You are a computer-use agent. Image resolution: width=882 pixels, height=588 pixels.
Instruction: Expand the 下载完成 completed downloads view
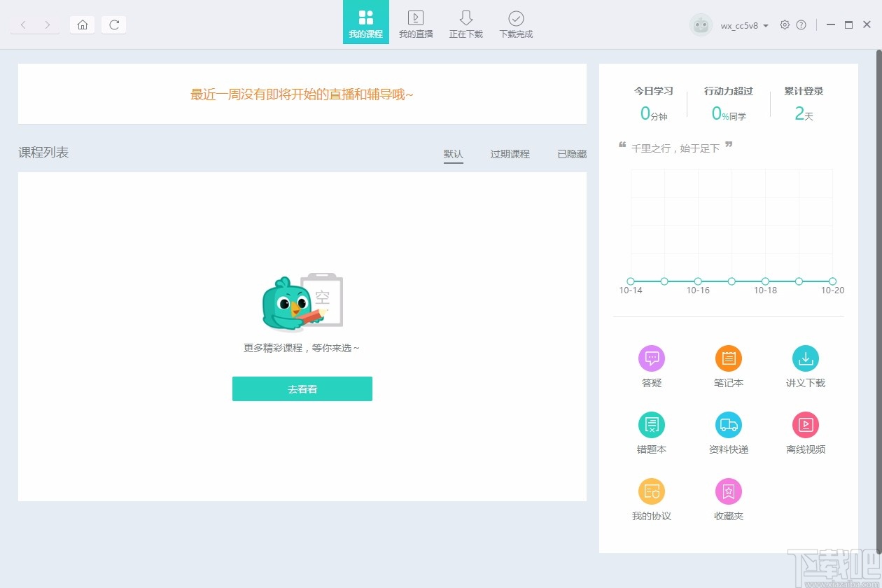point(516,22)
